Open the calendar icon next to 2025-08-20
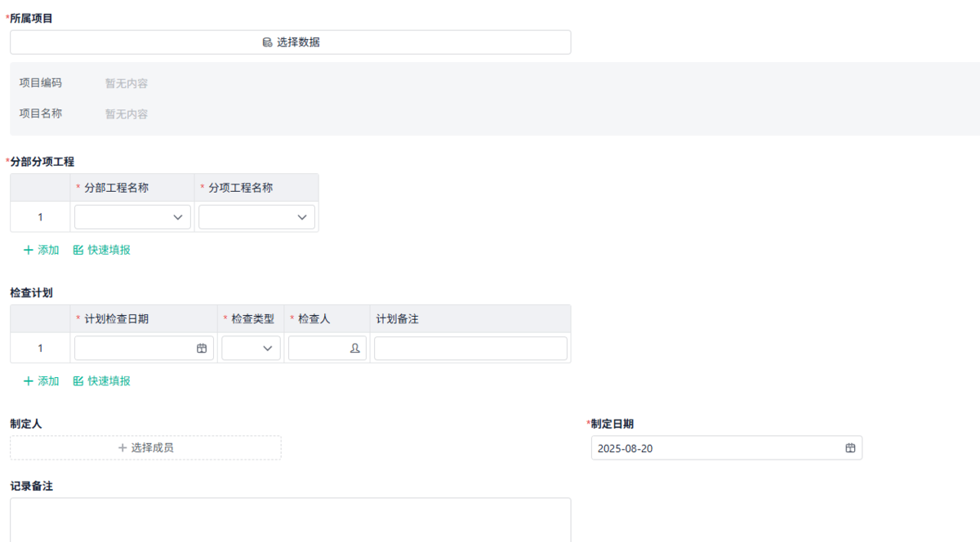The image size is (980, 542). pyautogui.click(x=849, y=447)
